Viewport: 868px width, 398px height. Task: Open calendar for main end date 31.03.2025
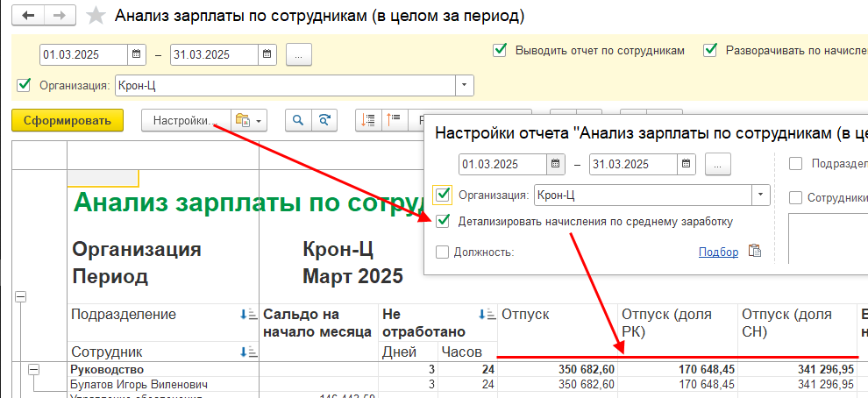pos(266,54)
